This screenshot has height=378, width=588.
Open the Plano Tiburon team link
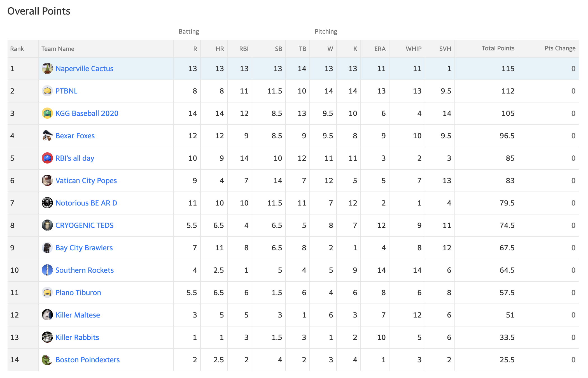point(78,293)
